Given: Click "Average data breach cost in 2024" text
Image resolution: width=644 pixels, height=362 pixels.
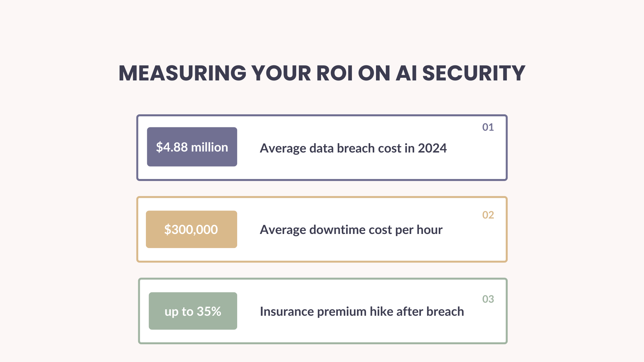Looking at the screenshot, I should point(353,148).
